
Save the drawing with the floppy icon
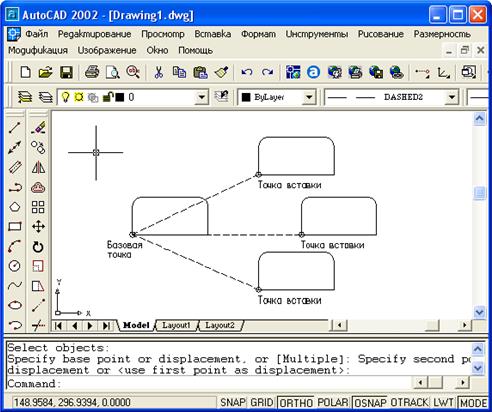(66, 72)
